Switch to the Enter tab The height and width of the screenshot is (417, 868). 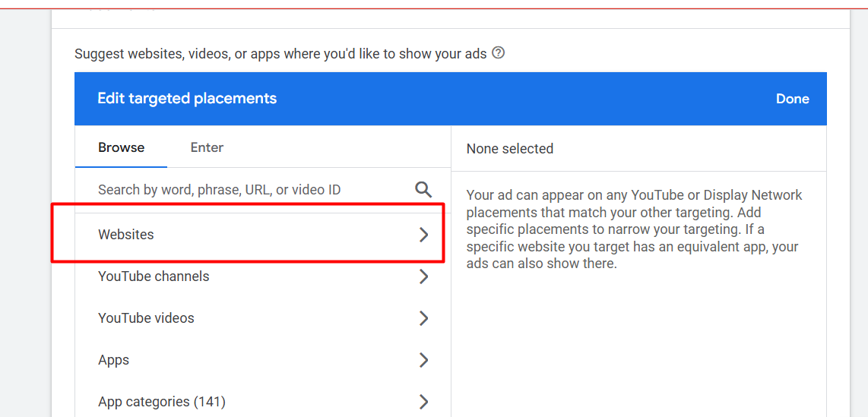coord(207,147)
